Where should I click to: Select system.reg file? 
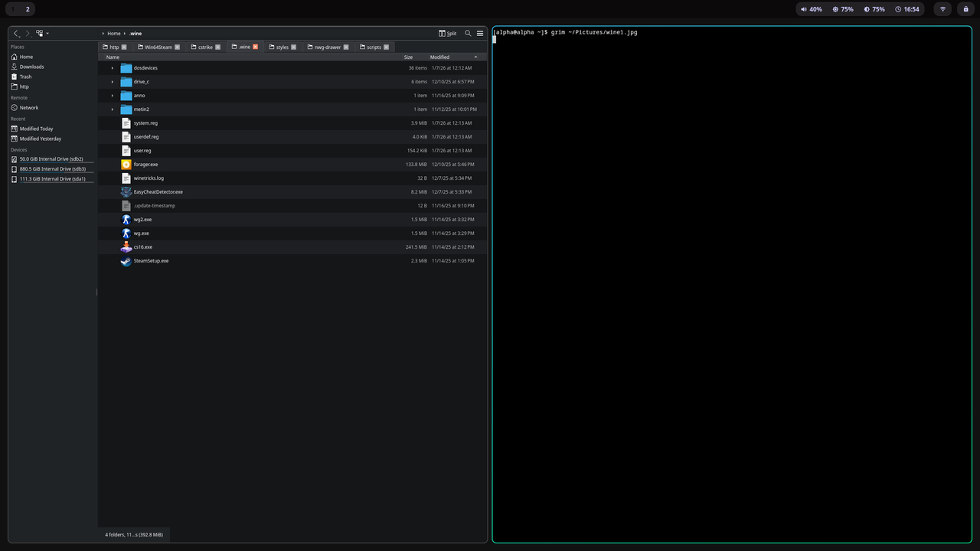(145, 123)
